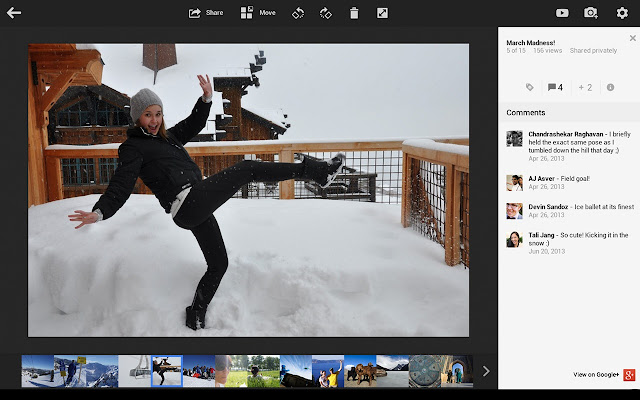Click the AJ Asver name
This screenshot has width=640, height=400.
542,178
